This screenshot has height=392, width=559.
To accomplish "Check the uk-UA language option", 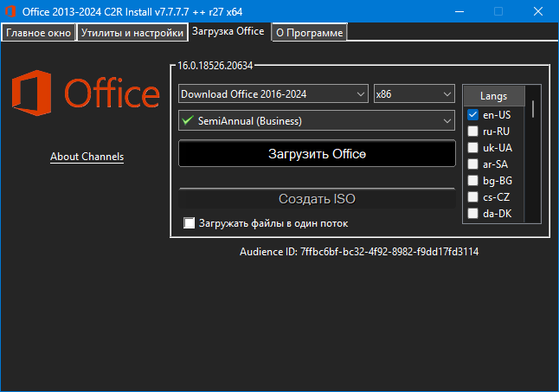I will pos(473,147).
